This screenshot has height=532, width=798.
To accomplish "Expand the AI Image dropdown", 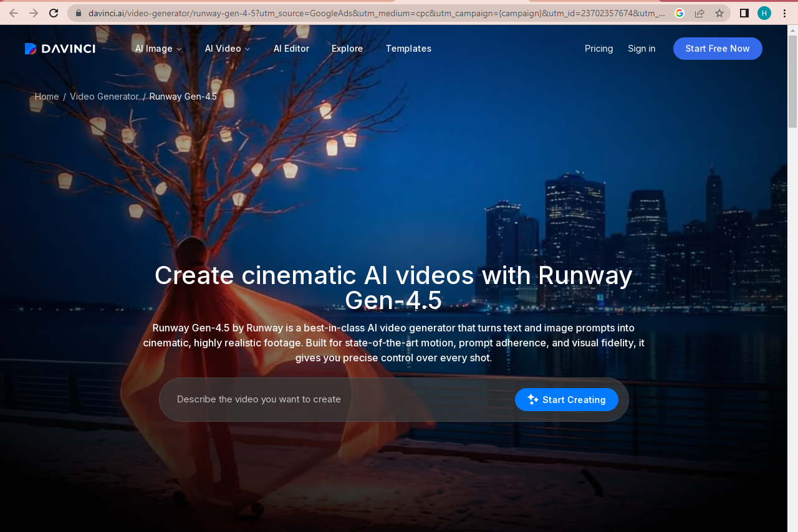I will [158, 49].
